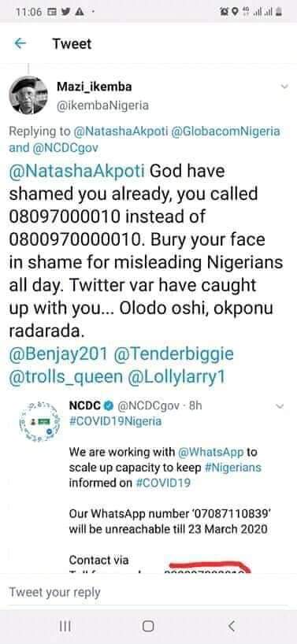Open the @WhatsApp mention in NCDC tweet
The height and width of the screenshot is (644, 297).
[x=211, y=452]
